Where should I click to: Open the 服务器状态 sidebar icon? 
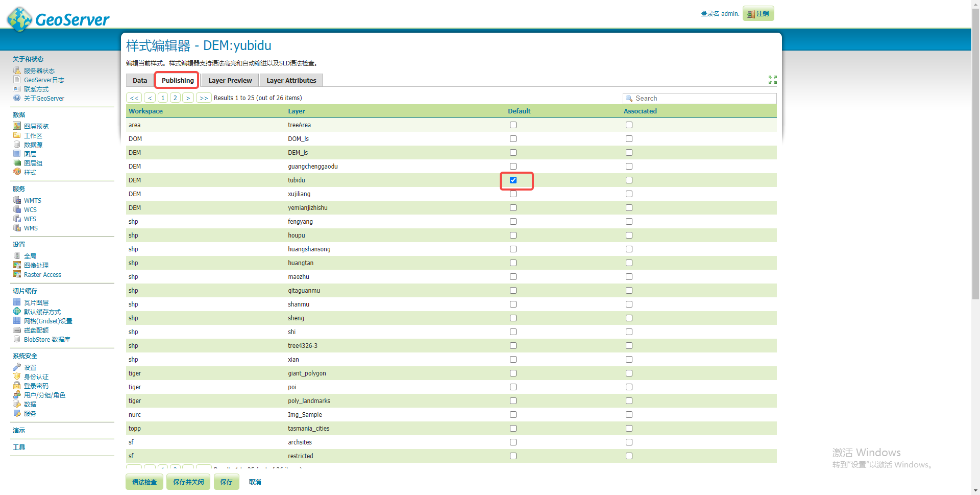pyautogui.click(x=17, y=70)
